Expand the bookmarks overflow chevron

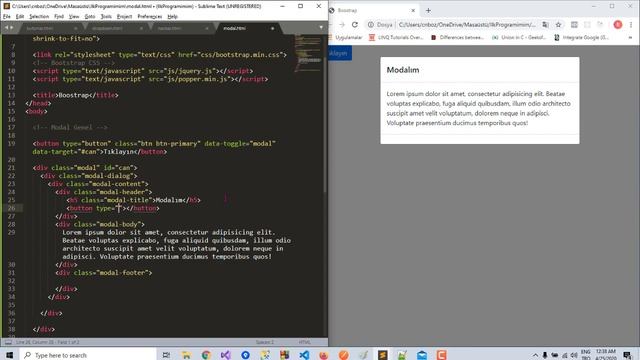tap(631, 38)
